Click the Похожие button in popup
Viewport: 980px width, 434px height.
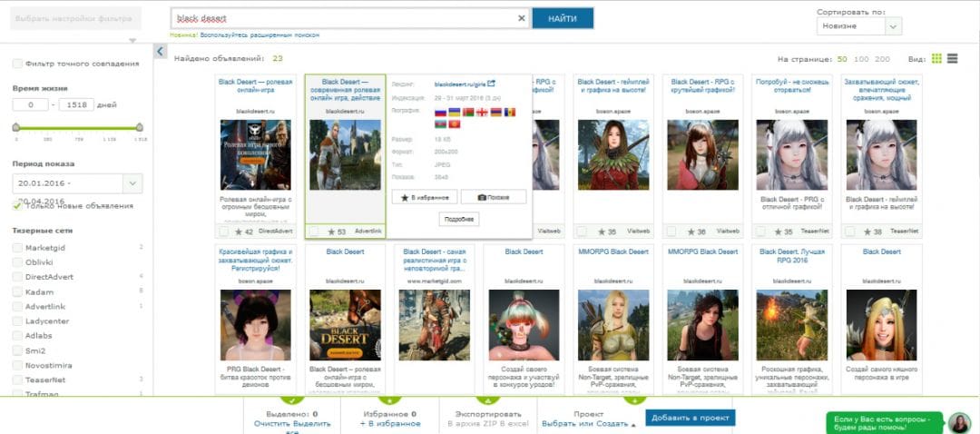tap(493, 197)
